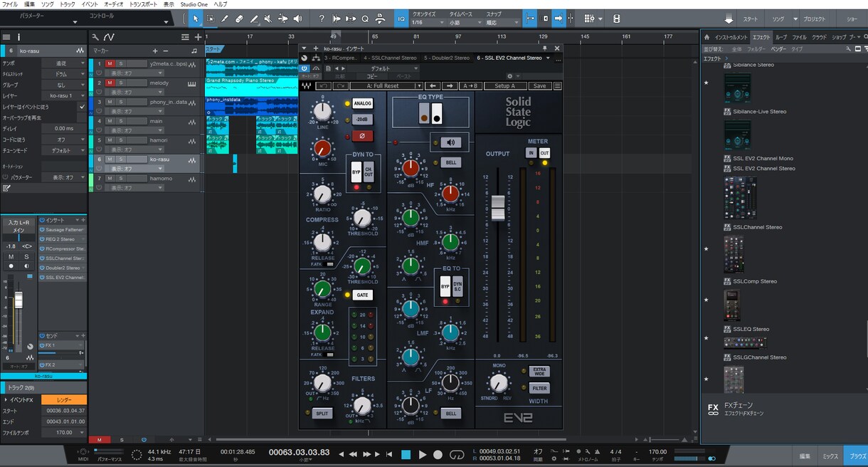The width and height of the screenshot is (868, 467).
Task: Toggle the transport Loop button
Action: 455,454
